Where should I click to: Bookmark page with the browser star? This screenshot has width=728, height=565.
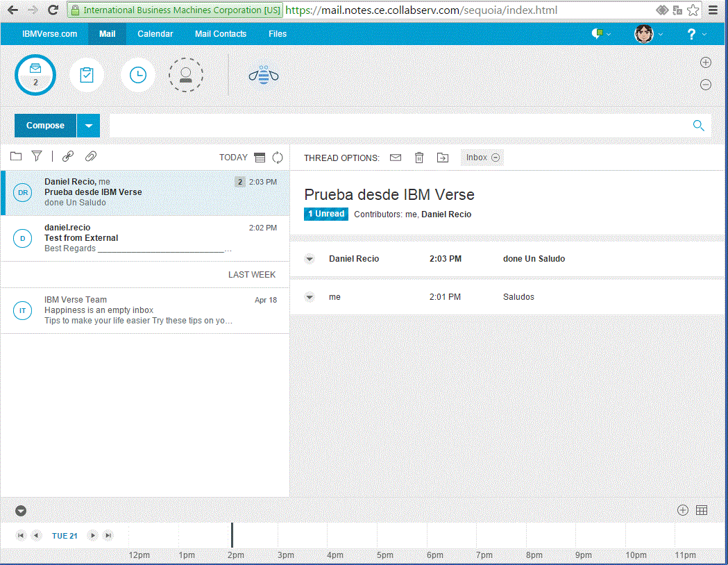click(693, 10)
